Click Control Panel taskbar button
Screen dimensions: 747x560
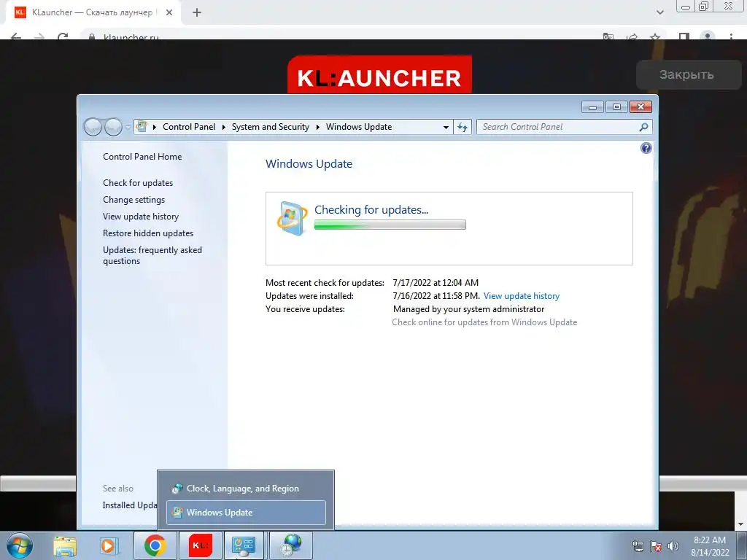tap(244, 545)
